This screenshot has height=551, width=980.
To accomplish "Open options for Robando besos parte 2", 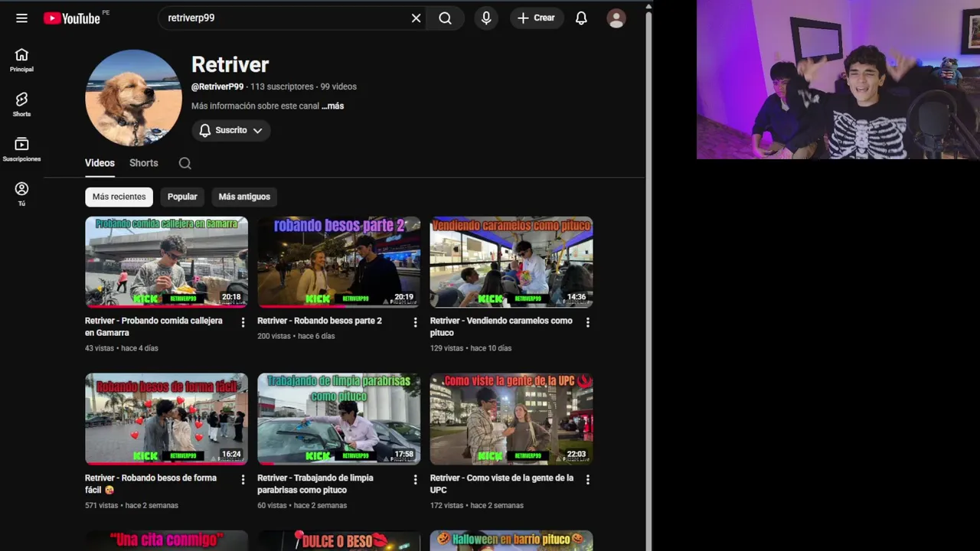I will [x=416, y=323].
